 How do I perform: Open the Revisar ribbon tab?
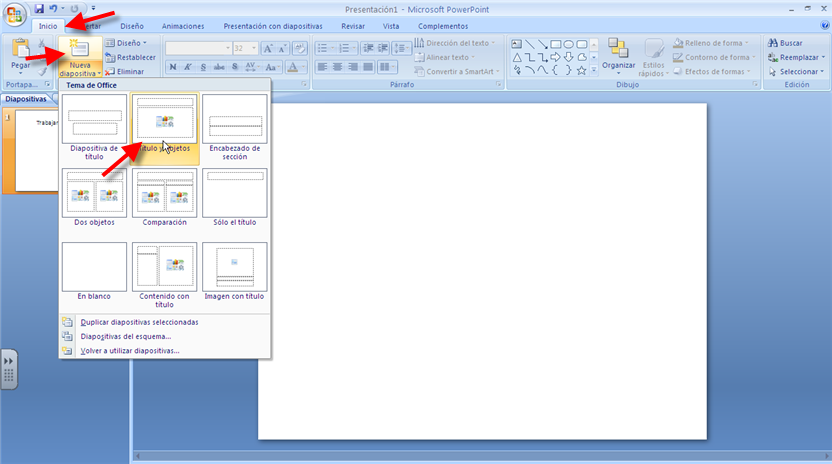(353, 26)
